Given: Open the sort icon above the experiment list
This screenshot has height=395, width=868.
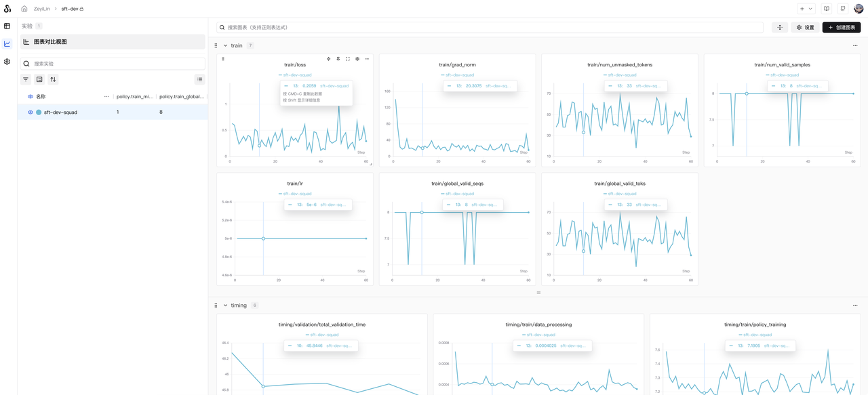Looking at the screenshot, I should pyautogui.click(x=53, y=79).
